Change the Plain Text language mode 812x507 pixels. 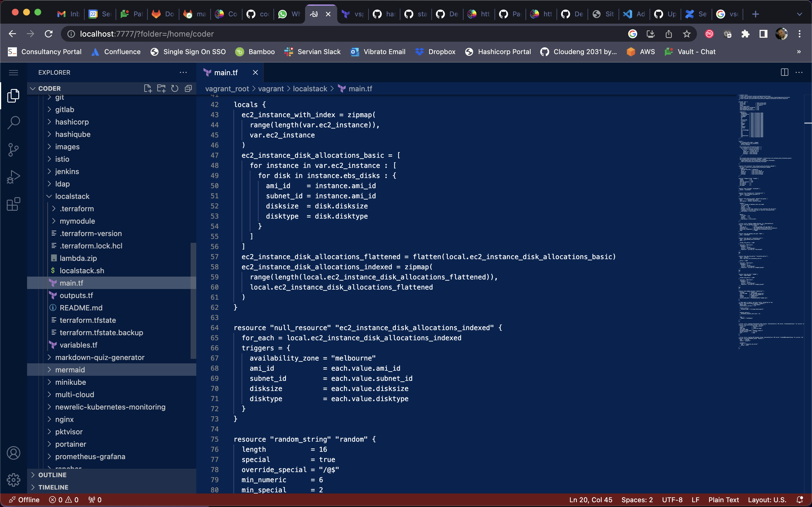click(x=724, y=499)
